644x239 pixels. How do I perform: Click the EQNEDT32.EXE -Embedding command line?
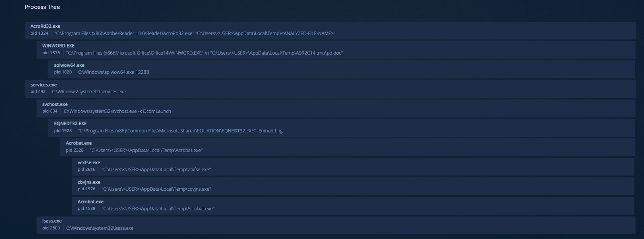180,131
